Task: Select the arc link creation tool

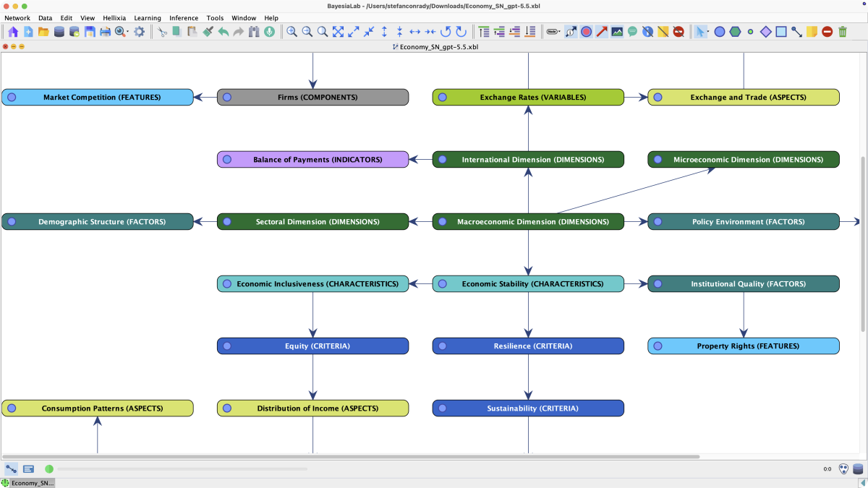Action: pyautogui.click(x=796, y=32)
